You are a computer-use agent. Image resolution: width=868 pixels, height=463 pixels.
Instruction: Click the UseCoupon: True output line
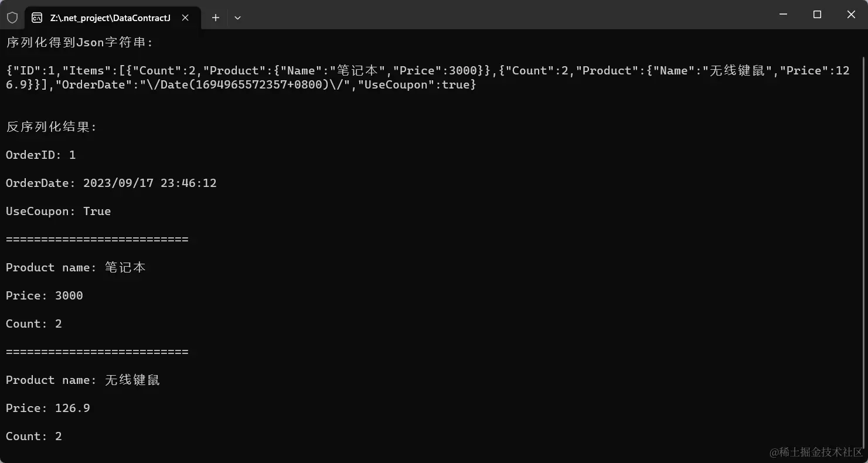pos(59,211)
